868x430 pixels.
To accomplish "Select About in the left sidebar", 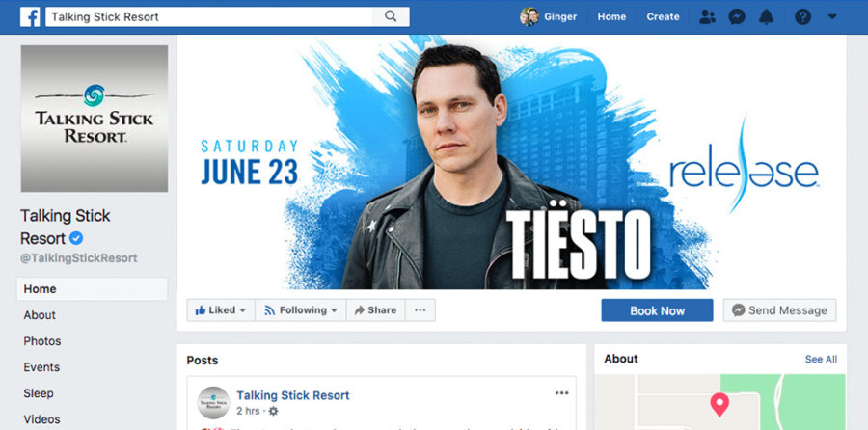I will 40,315.
